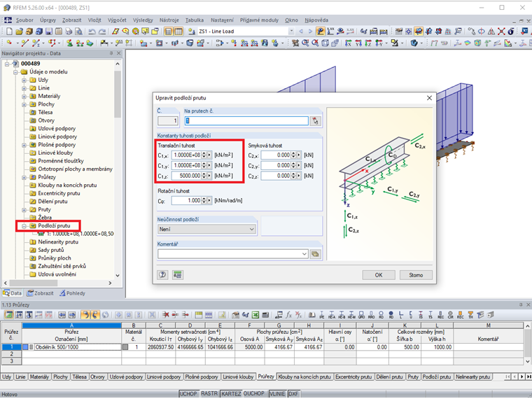The width and height of the screenshot is (532, 399).
Task: Open the Nástroje menu
Action: click(169, 20)
